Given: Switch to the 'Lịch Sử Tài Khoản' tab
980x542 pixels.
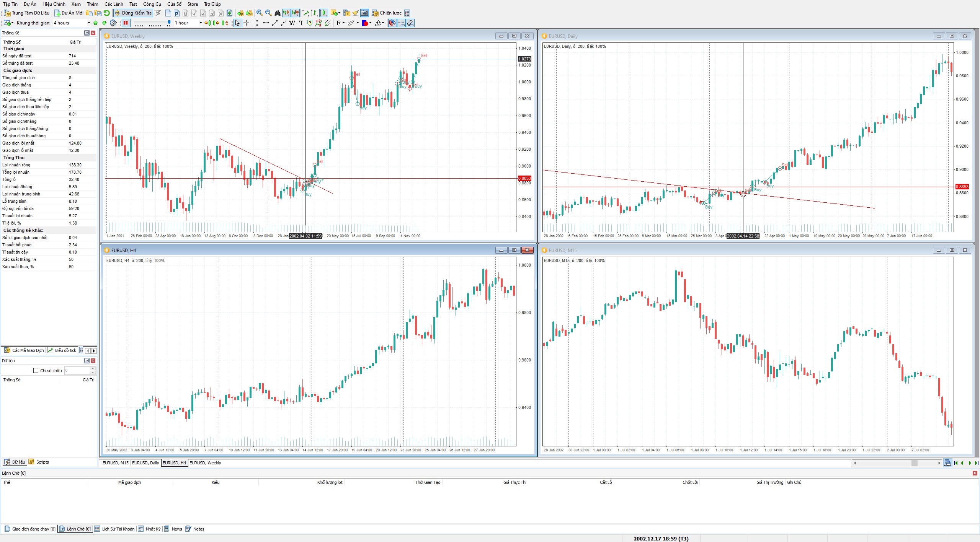Looking at the screenshot, I should coord(114,529).
